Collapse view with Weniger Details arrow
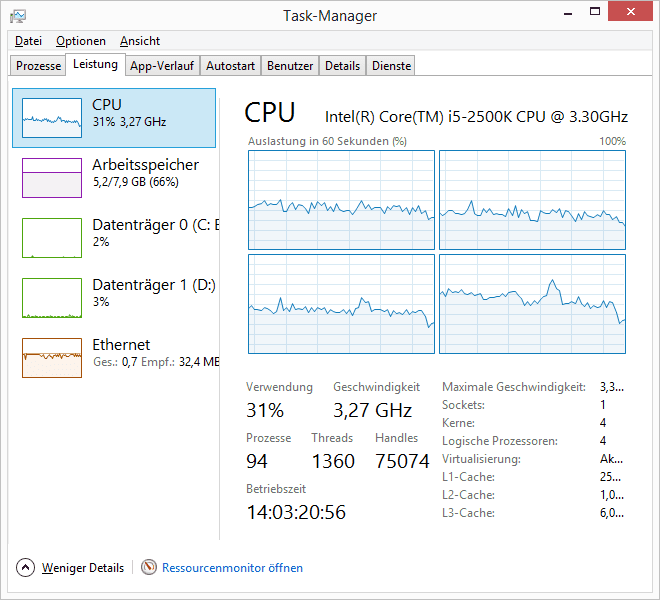The width and height of the screenshot is (666, 605). tap(25, 568)
